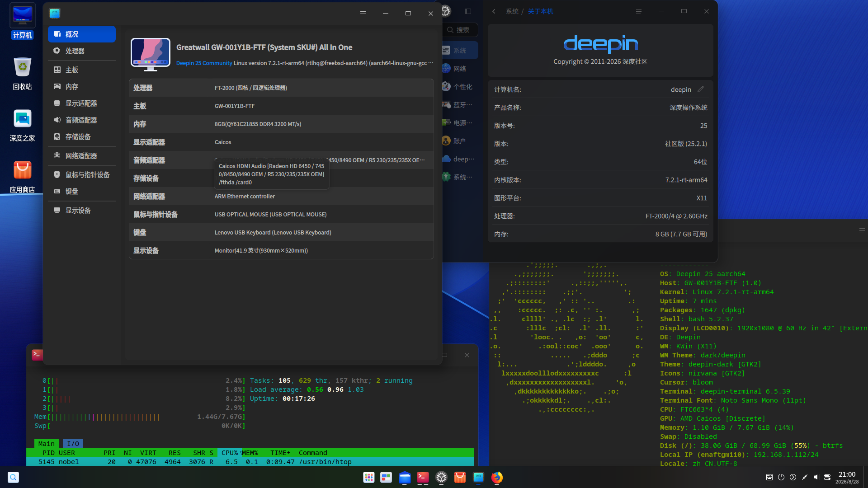The height and width of the screenshot is (488, 868).
Task: Open the 应用商店 desktop icon
Action: (x=22, y=177)
